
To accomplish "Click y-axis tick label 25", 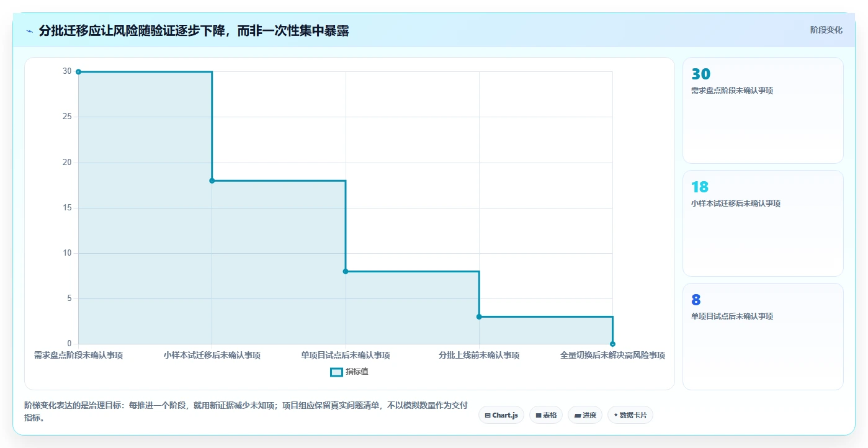I will point(67,117).
